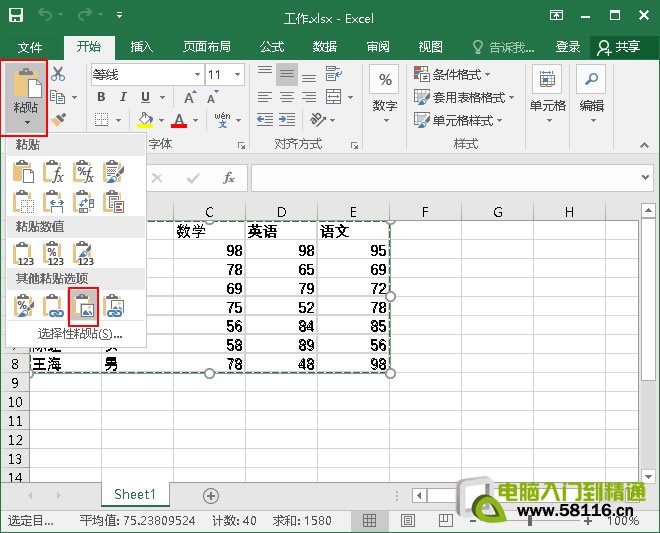
Task: Toggle Align Left for text
Action: [265, 97]
